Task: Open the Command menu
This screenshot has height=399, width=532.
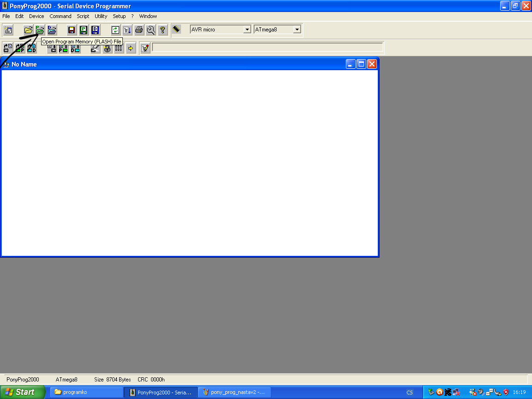Action: tap(60, 16)
